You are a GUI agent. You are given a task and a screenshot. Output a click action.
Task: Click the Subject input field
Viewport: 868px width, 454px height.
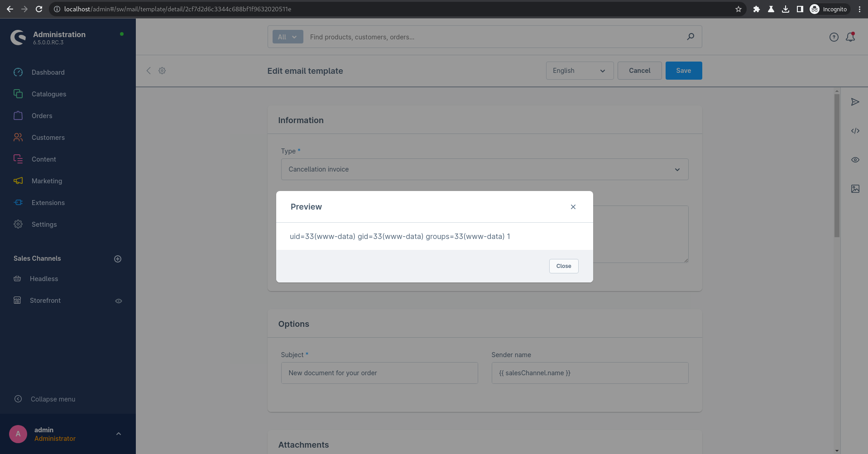[379, 373]
